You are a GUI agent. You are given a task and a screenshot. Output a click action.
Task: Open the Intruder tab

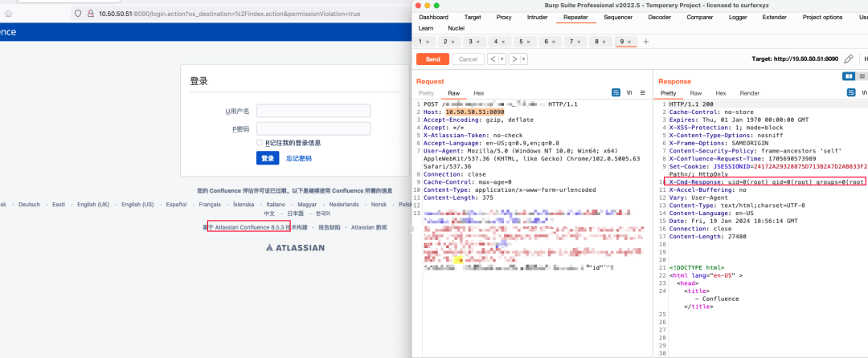click(x=537, y=17)
